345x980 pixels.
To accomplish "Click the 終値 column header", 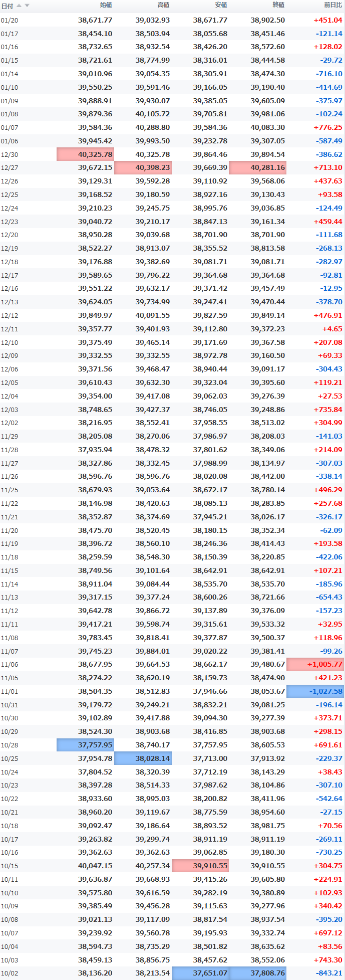I will (x=278, y=5).
